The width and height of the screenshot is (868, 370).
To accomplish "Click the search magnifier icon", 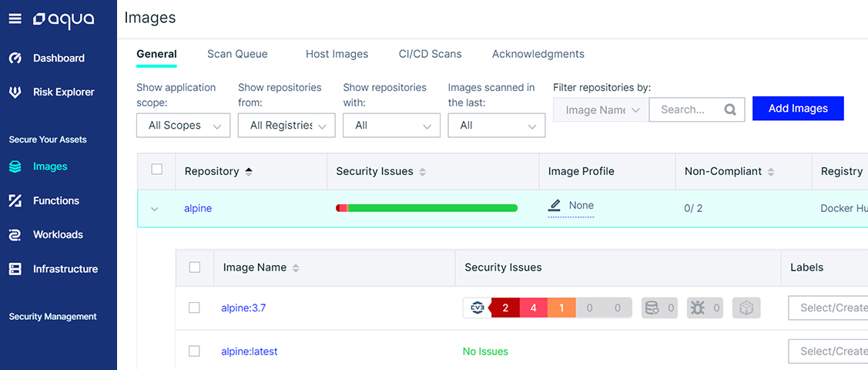I will pos(730,109).
